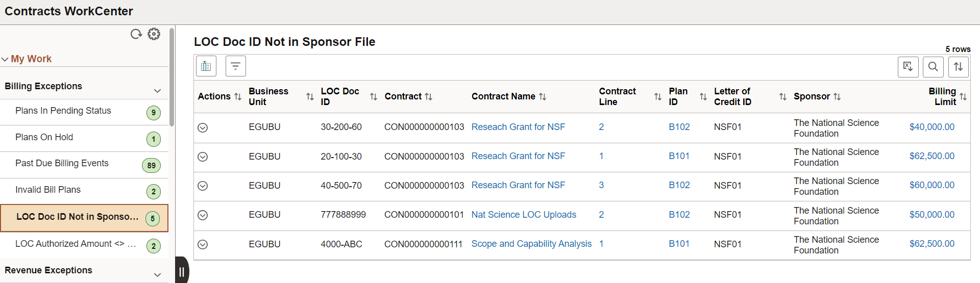Viewport: 980px width, 283px height.
Task: Select the CON000000000111 contract cell
Action: [423, 244]
